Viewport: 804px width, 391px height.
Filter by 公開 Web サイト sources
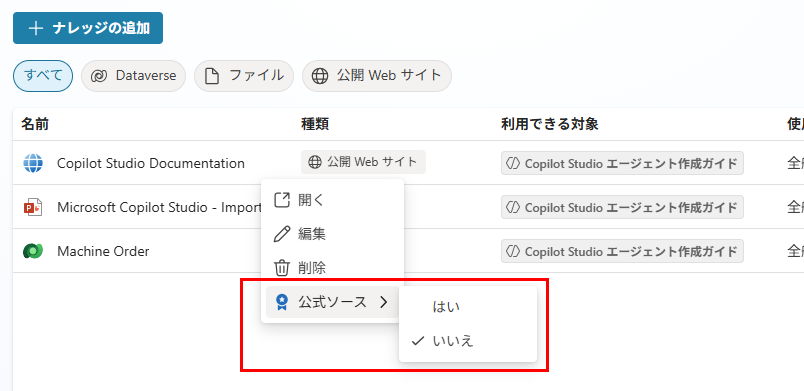377,76
